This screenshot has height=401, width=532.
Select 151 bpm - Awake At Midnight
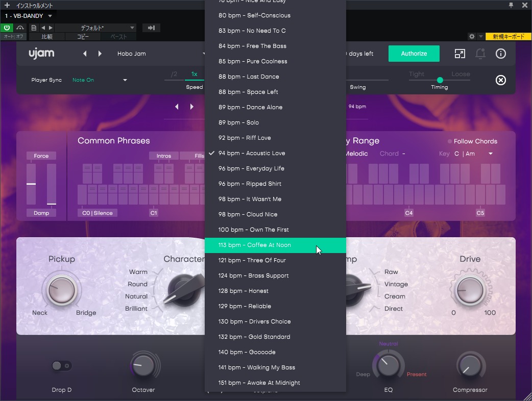[275, 383]
